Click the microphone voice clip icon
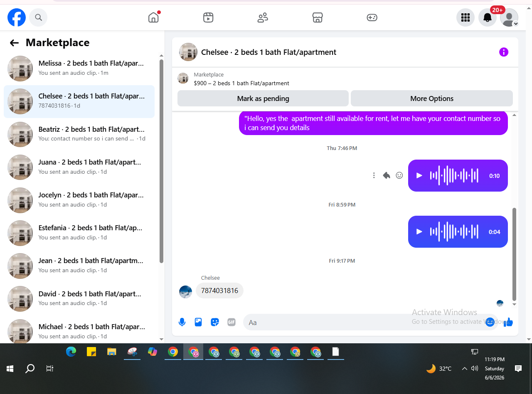 coord(182,322)
